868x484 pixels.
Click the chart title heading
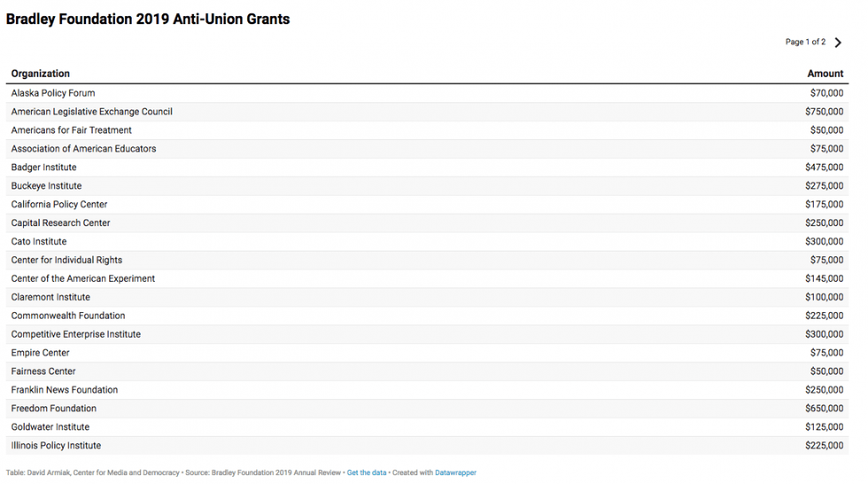pos(148,19)
